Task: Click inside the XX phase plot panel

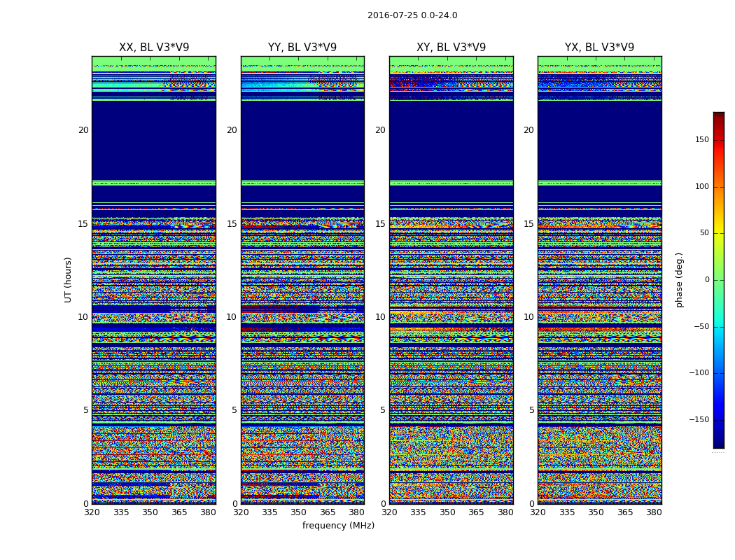Action: click(x=154, y=280)
